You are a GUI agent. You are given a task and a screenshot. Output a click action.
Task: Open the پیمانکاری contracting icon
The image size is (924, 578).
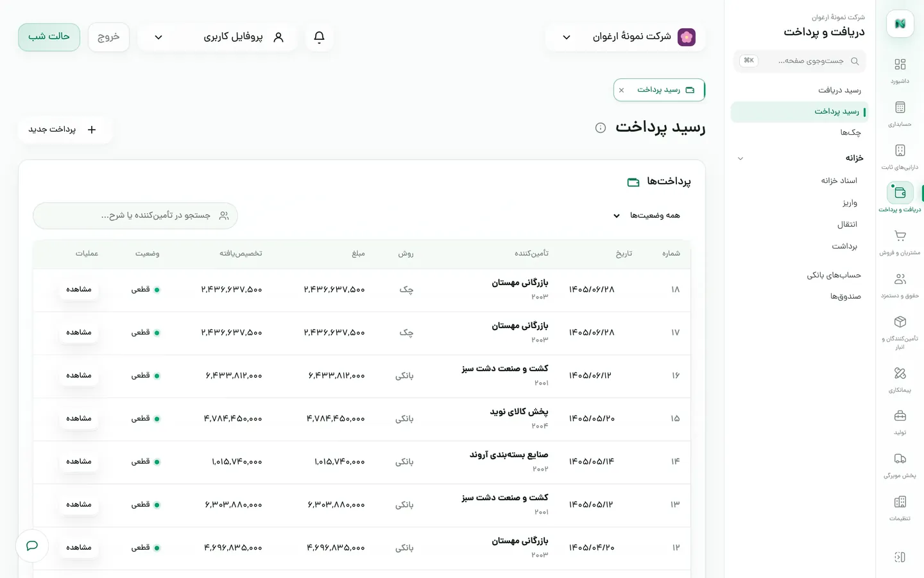pos(900,373)
